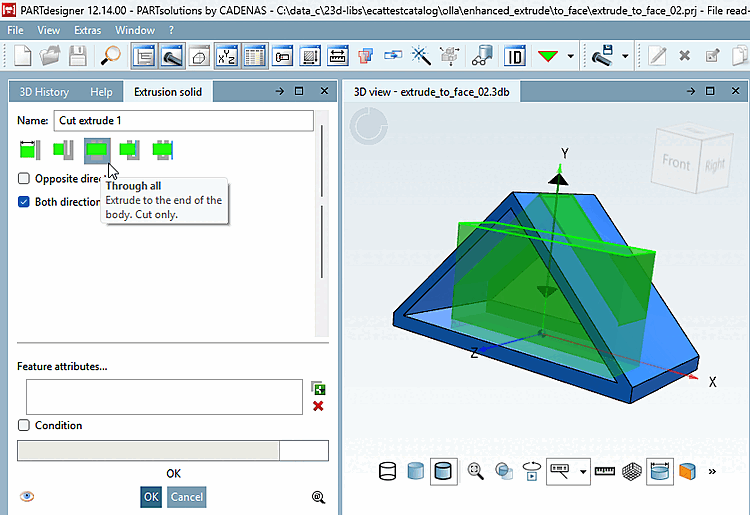Toggle the XYZ coordinate axes icon

pyautogui.click(x=227, y=56)
